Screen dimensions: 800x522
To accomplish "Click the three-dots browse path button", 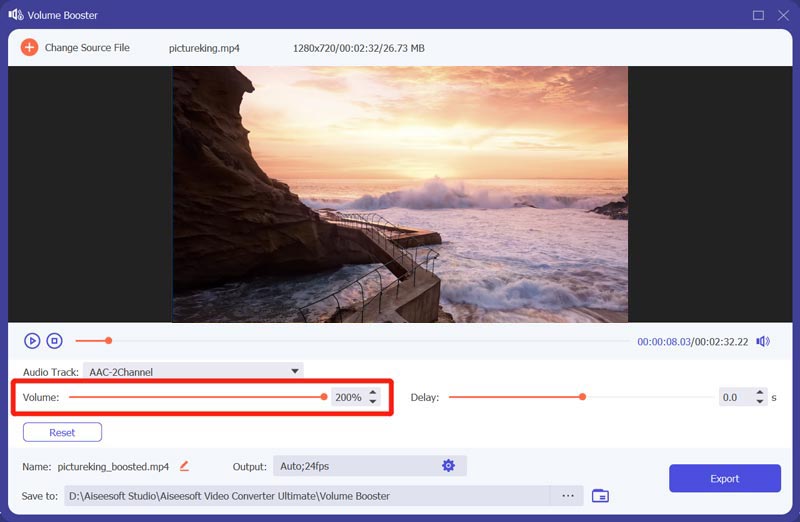I will (x=567, y=496).
